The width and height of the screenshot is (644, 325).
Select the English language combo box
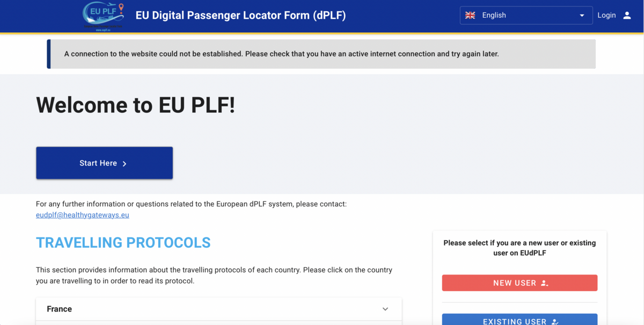(526, 15)
